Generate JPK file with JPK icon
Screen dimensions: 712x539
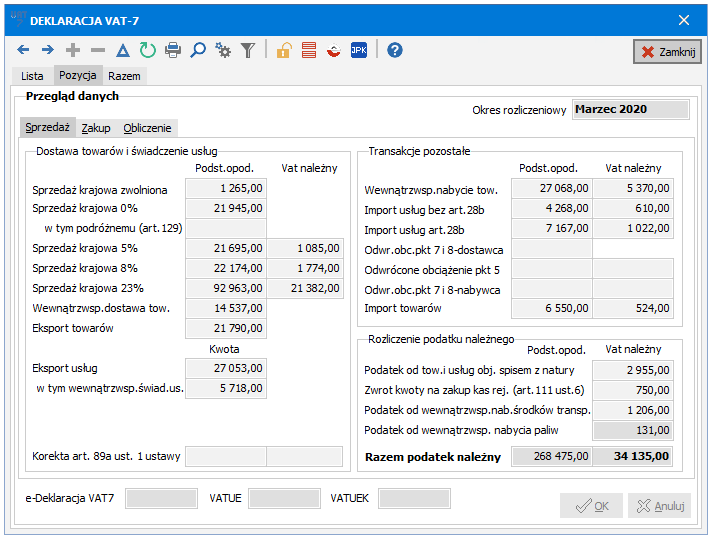[x=359, y=50]
